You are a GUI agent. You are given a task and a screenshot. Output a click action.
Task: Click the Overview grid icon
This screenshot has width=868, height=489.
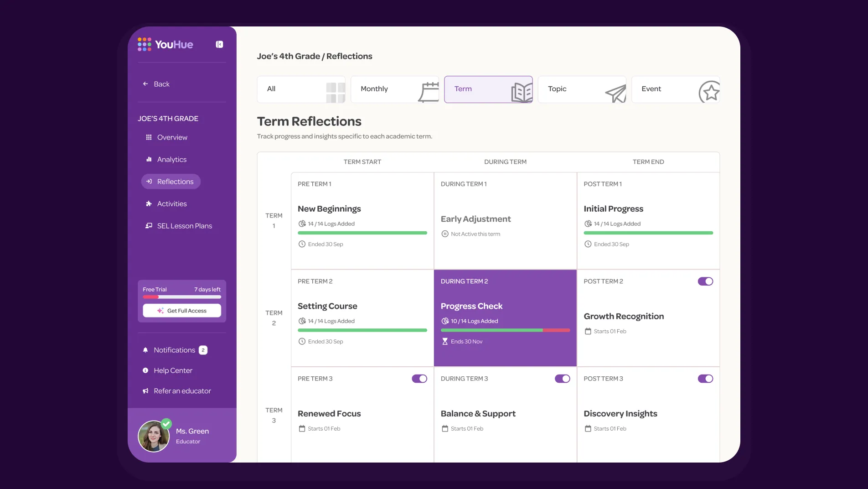(149, 137)
